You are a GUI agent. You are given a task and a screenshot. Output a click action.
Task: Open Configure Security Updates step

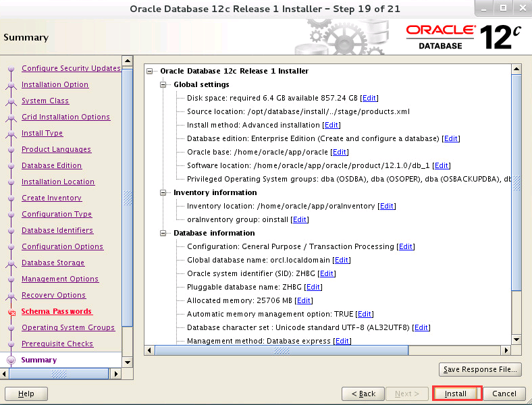tap(72, 68)
